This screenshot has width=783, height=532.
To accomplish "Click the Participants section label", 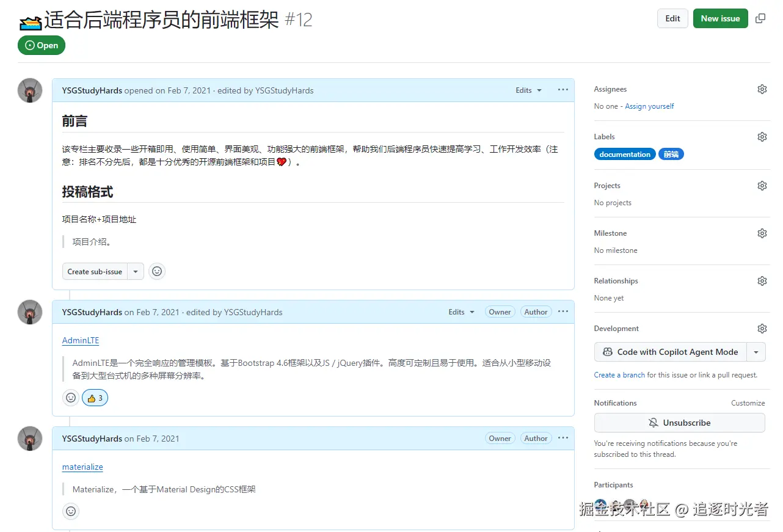I will click(x=613, y=485).
